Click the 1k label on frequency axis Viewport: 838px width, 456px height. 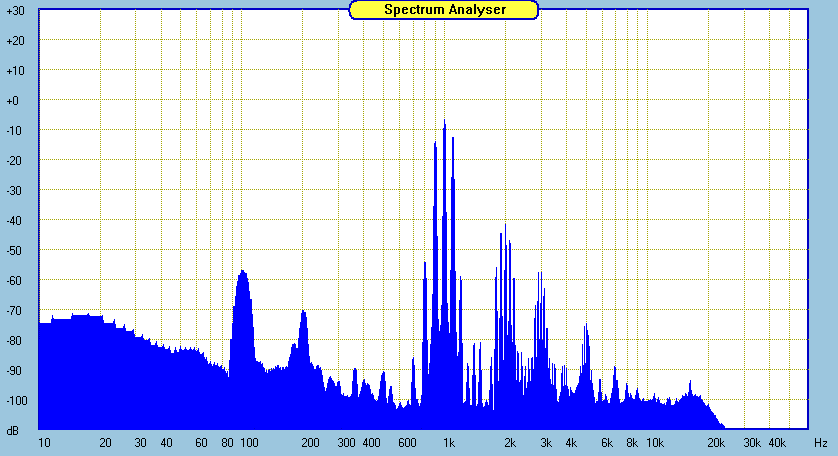coord(450,442)
